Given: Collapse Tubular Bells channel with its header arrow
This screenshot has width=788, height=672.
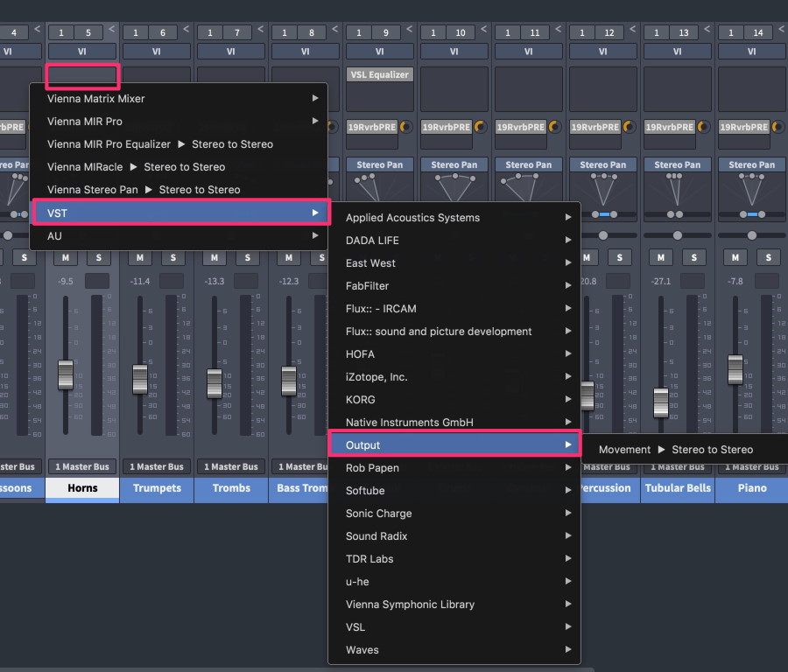Looking at the screenshot, I should (707, 29).
